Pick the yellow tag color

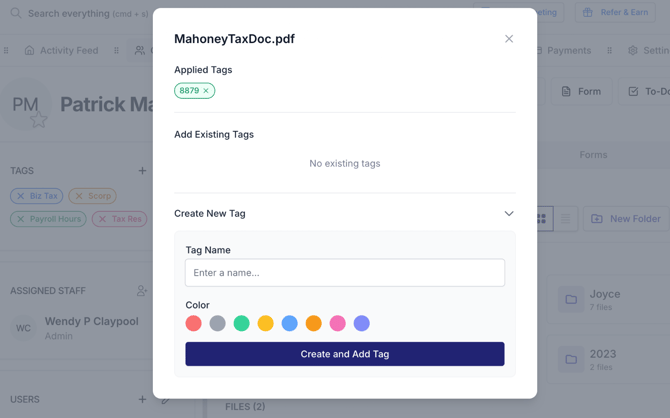coord(266,324)
